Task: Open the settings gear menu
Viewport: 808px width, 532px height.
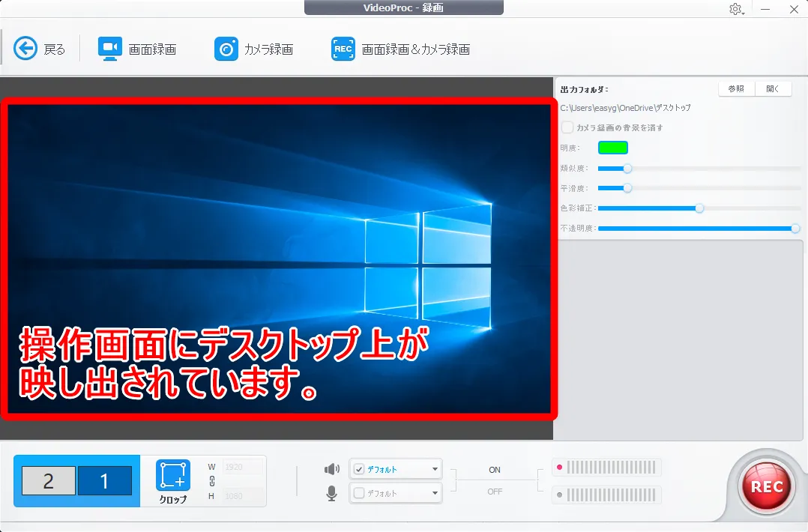Action: (x=735, y=9)
